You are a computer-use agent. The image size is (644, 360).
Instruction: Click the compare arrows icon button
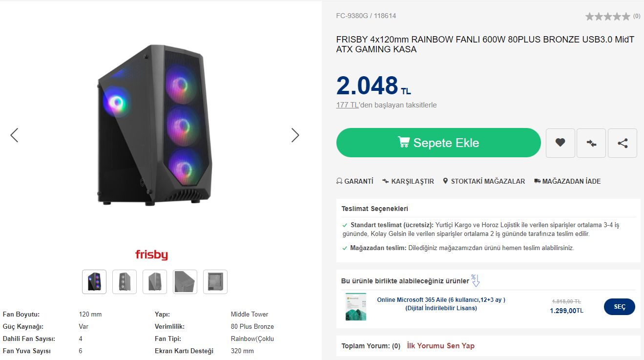pos(591,143)
